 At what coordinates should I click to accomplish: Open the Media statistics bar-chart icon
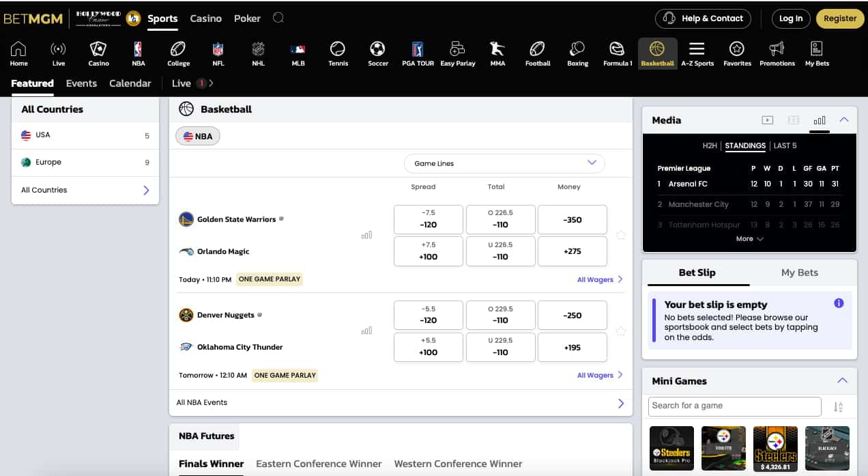820,120
